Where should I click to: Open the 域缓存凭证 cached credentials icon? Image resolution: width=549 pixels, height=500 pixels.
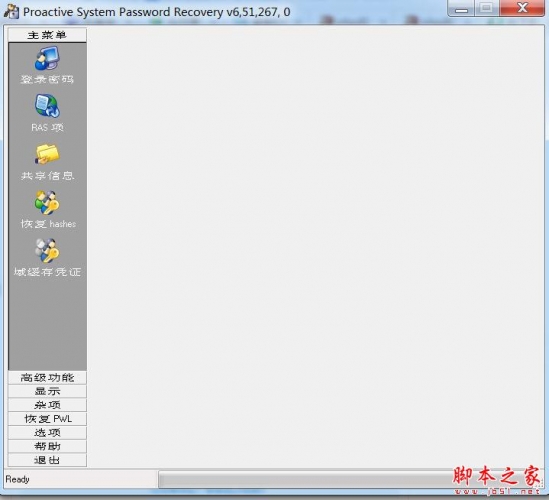tap(47, 250)
